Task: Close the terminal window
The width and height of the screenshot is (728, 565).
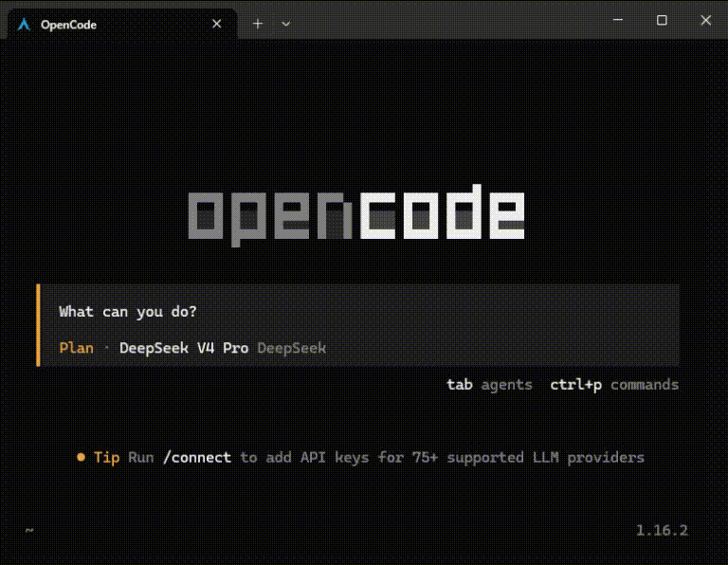Action: 705,20
